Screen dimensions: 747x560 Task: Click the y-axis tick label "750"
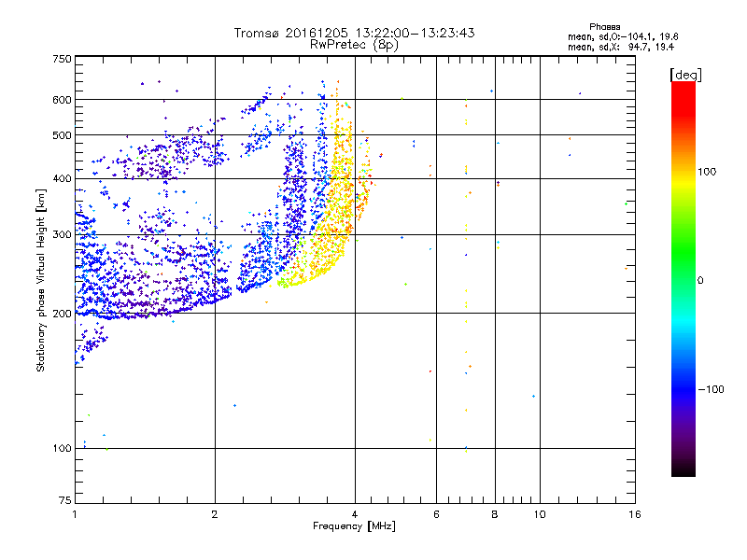[x=62, y=59]
